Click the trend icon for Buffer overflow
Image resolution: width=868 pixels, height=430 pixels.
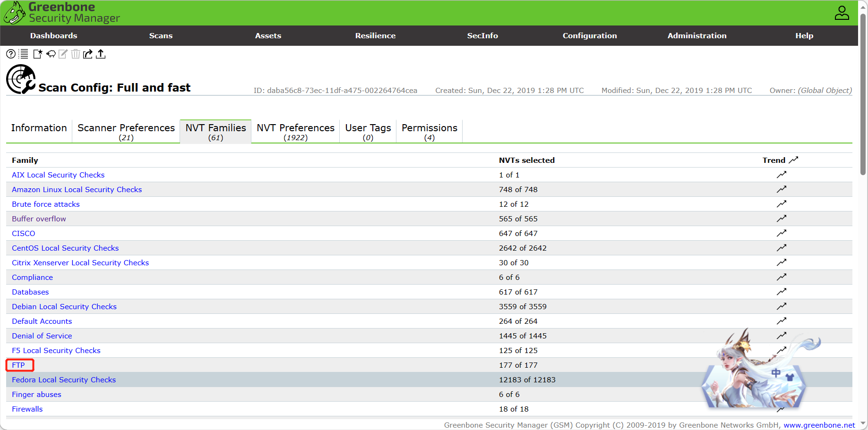[x=782, y=219]
